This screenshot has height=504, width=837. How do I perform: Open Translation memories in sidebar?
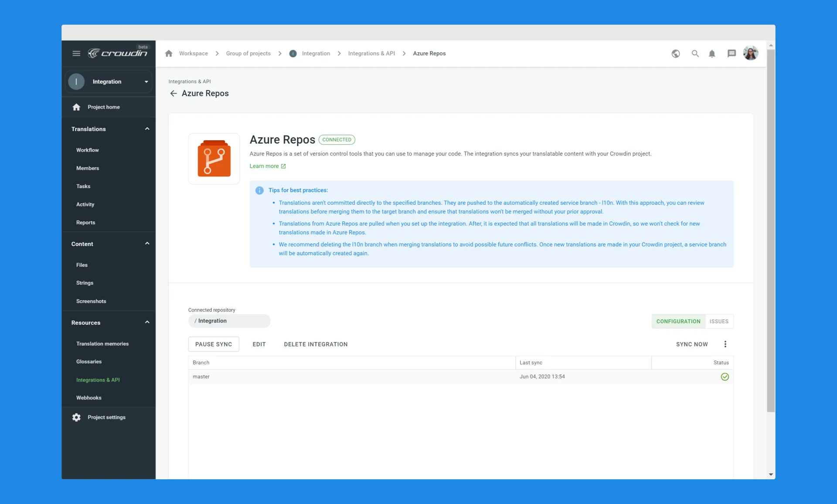pos(102,344)
